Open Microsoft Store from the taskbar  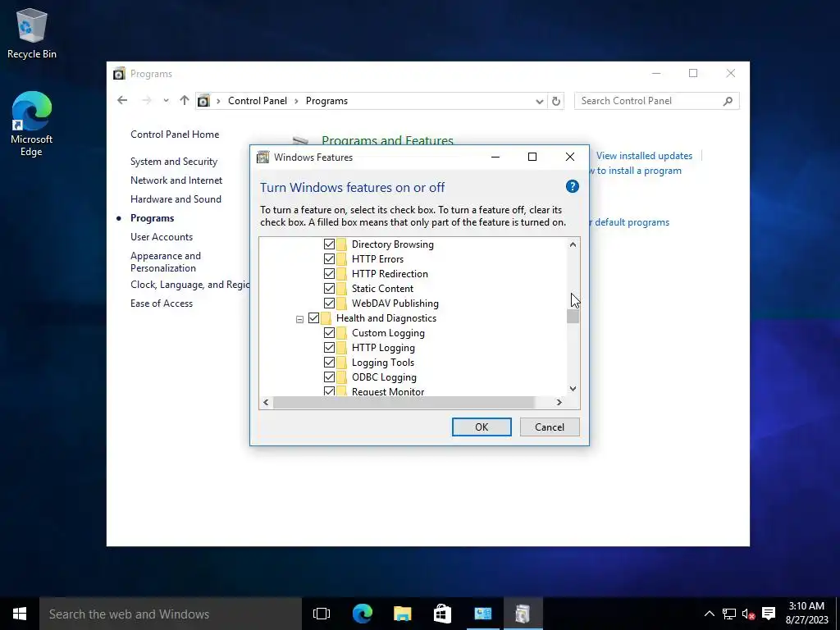click(442, 614)
